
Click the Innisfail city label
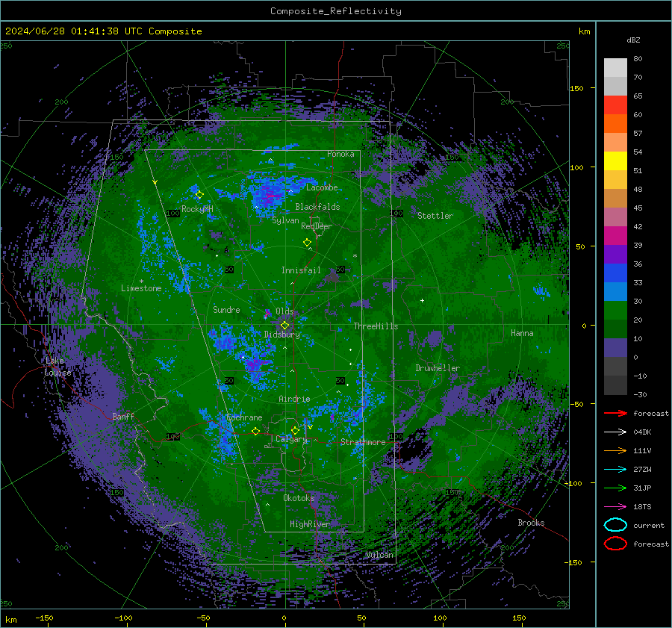tap(301, 270)
